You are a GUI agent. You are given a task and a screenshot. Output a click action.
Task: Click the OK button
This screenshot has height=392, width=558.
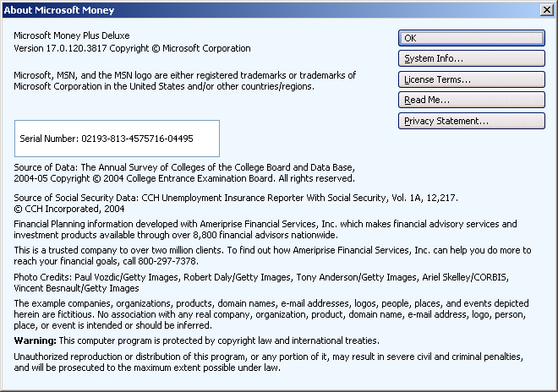point(472,38)
